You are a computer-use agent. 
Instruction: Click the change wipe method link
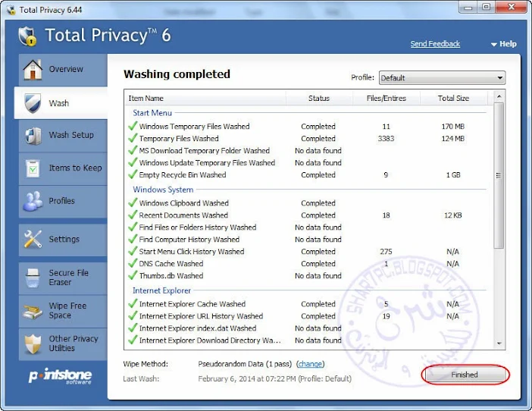pos(310,364)
